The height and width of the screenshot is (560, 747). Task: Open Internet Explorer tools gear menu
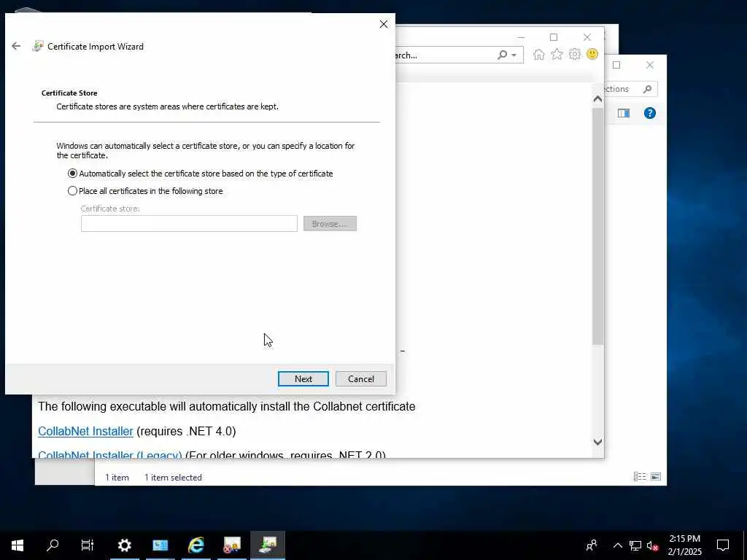[575, 55]
